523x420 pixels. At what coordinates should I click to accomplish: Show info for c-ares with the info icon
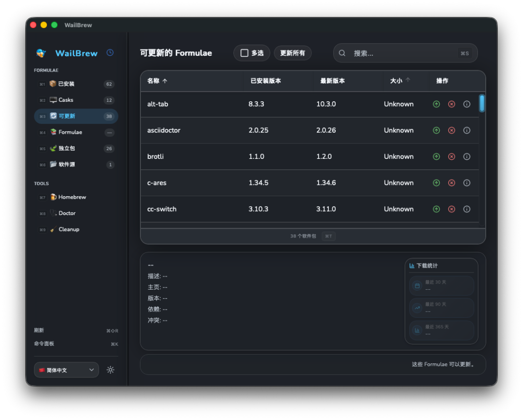coord(466,183)
